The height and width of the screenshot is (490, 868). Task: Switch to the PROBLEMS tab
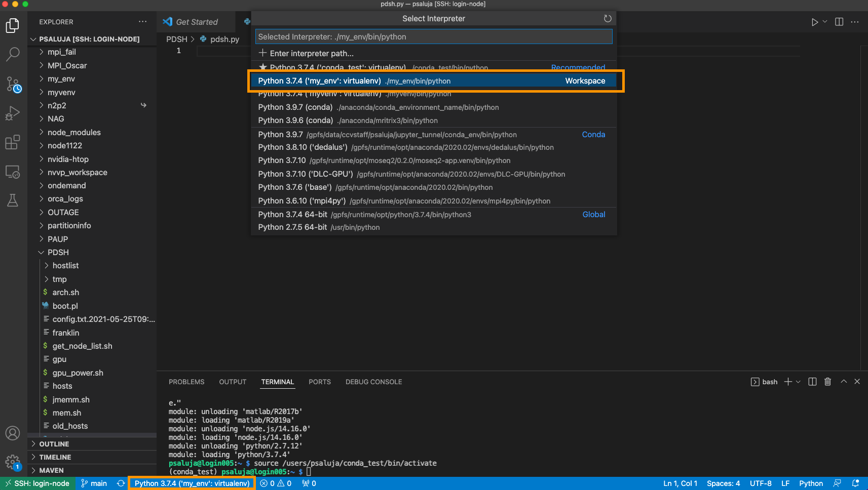[x=186, y=382]
